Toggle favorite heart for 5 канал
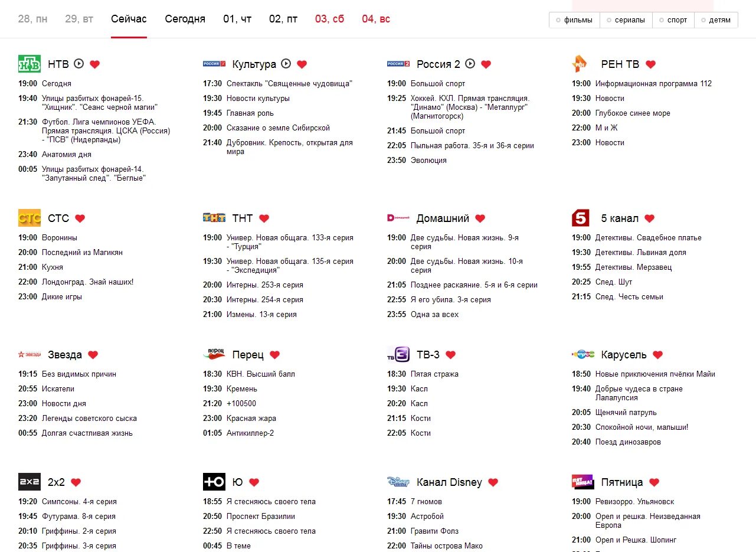Screen dimensions: 756x552 (x=649, y=218)
